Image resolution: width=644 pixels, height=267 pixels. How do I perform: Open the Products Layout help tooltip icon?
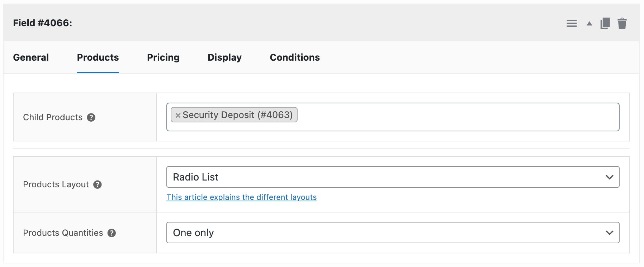click(x=97, y=185)
